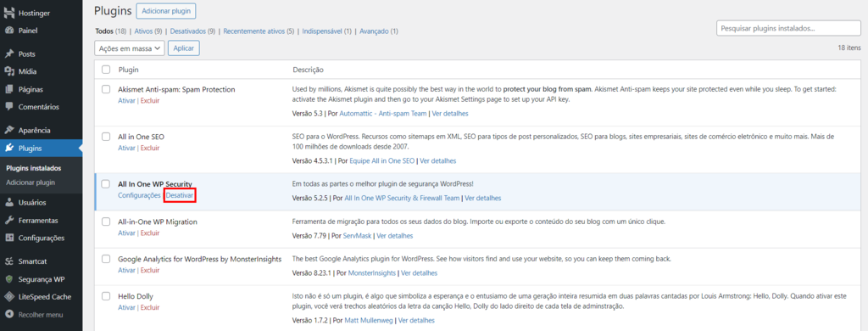The height and width of the screenshot is (331, 868).
Task: Activate All-in-One WP Migration plugin
Action: pos(127,233)
